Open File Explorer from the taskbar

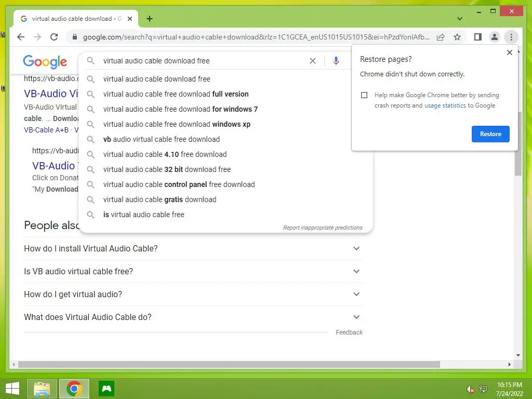click(x=42, y=389)
